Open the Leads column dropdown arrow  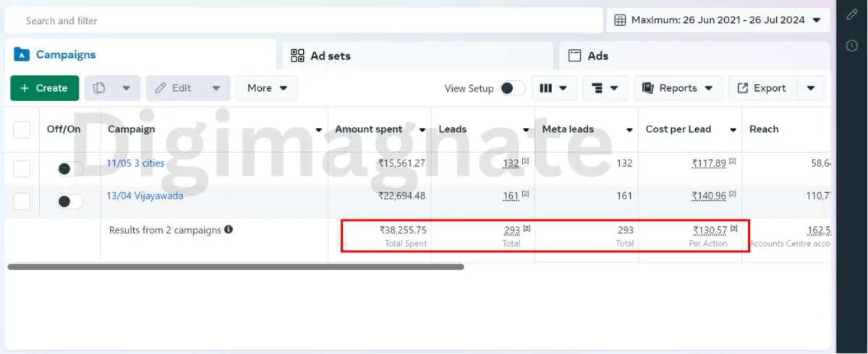[526, 130]
